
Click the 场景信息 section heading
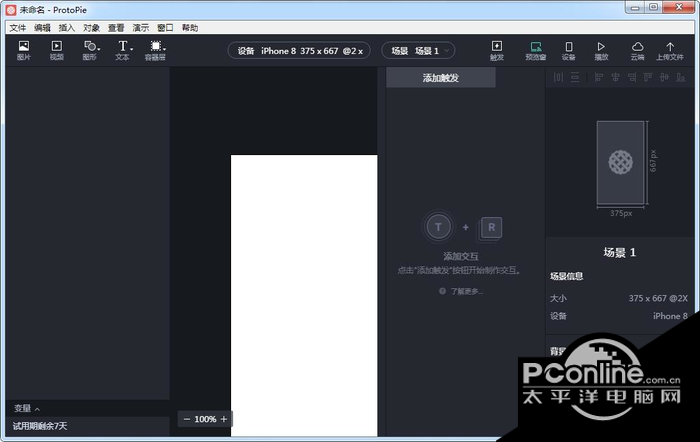(567, 276)
